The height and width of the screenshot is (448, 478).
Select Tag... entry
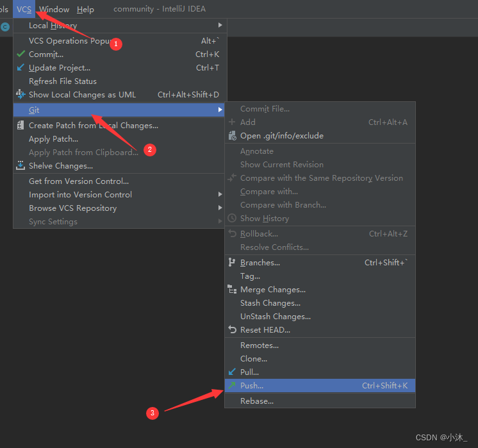(320, 276)
